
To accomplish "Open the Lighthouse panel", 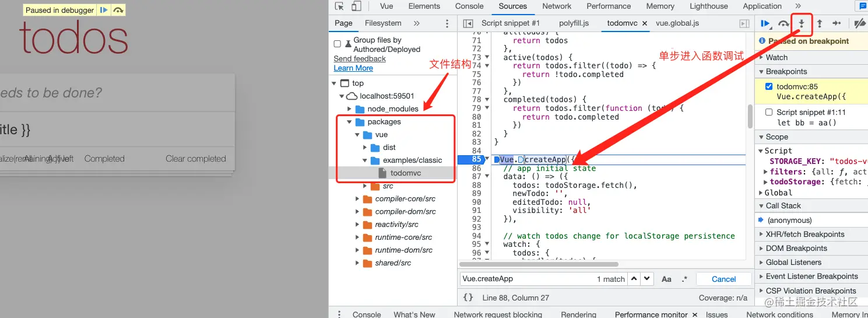I will (708, 6).
